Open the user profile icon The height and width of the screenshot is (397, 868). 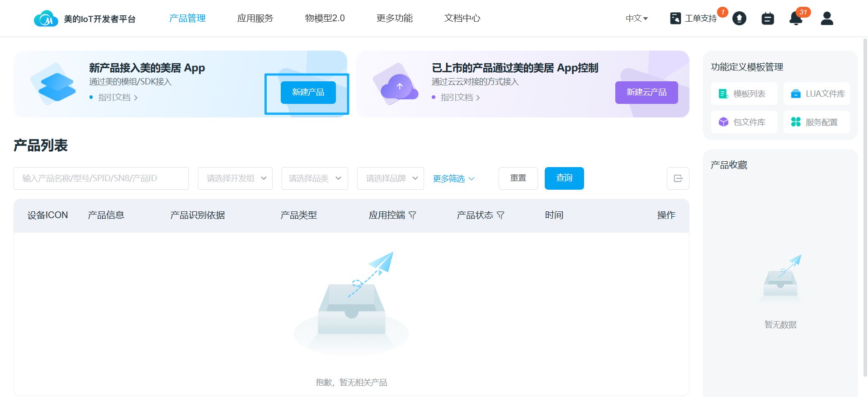[827, 19]
